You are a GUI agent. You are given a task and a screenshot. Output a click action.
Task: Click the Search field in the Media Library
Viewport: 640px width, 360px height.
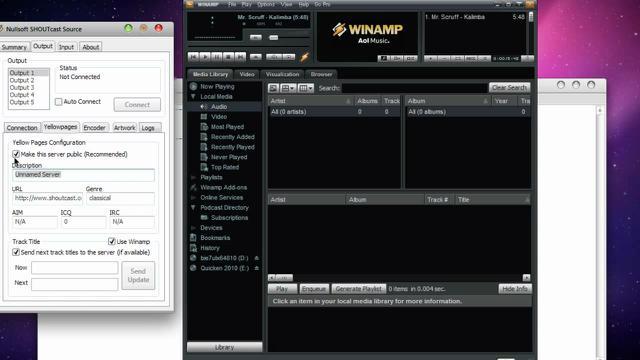click(x=414, y=88)
